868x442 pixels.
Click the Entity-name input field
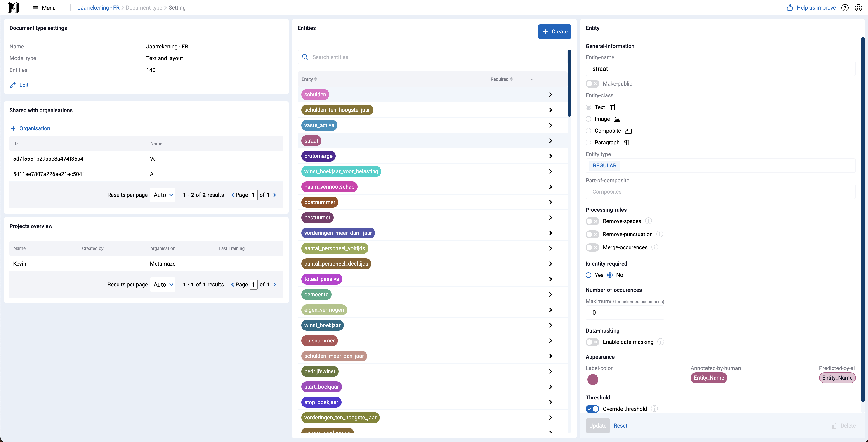tap(720, 69)
